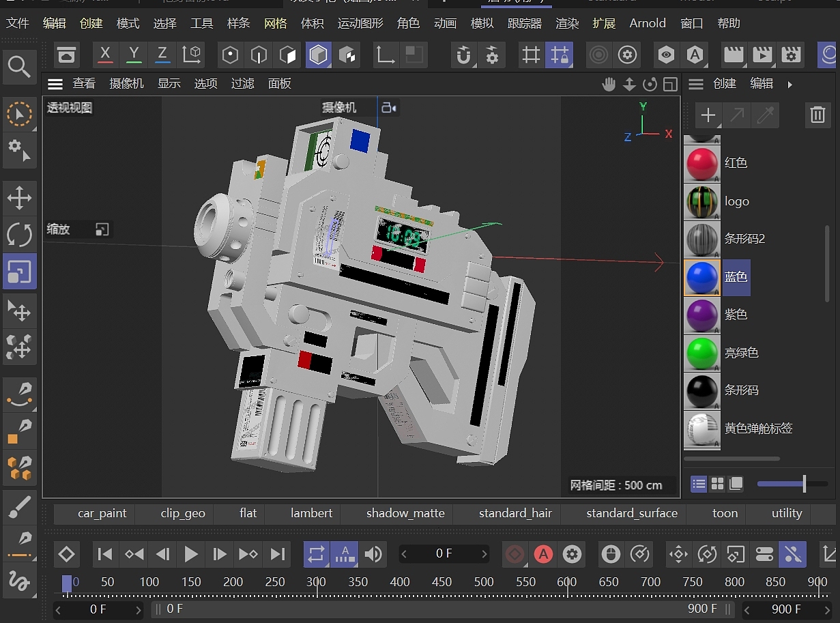The width and height of the screenshot is (840, 623).
Task: Toggle timeline loop playback
Action: (316, 554)
